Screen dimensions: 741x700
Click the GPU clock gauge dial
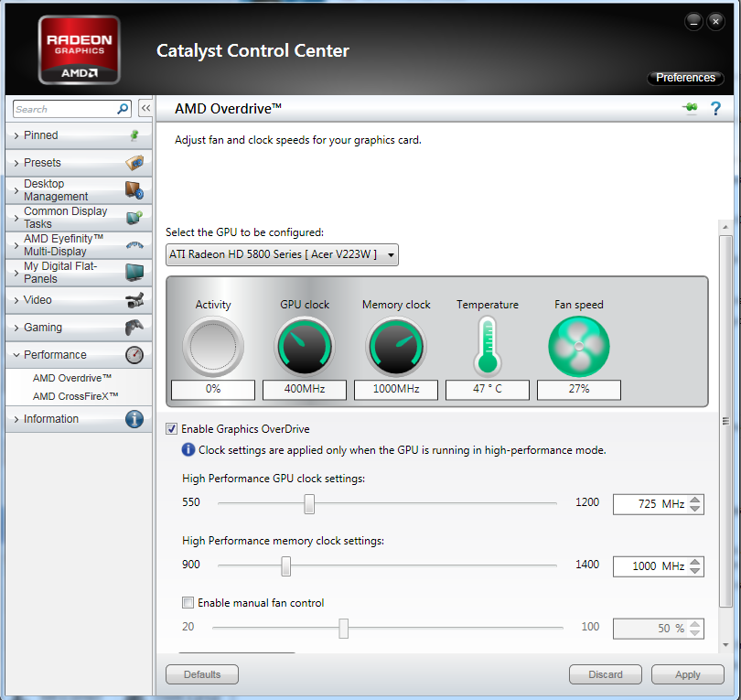pyautogui.click(x=305, y=347)
